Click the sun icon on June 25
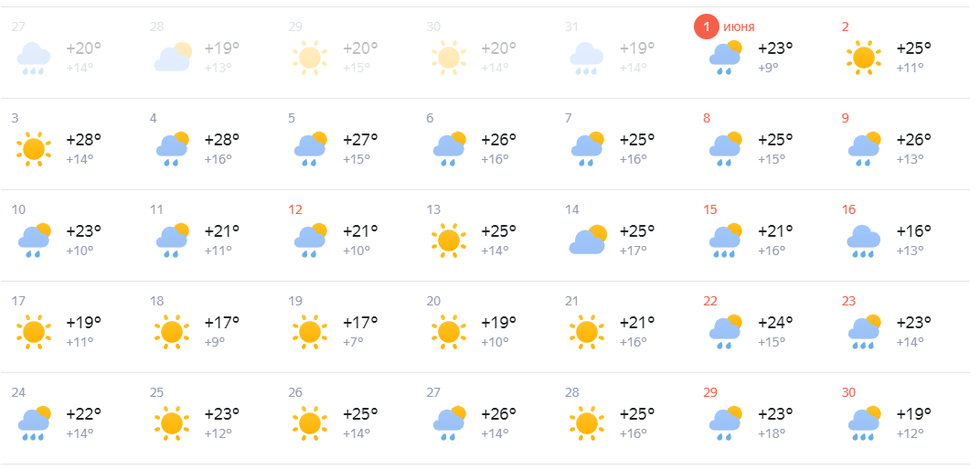This screenshot has width=980, height=470. (x=172, y=422)
